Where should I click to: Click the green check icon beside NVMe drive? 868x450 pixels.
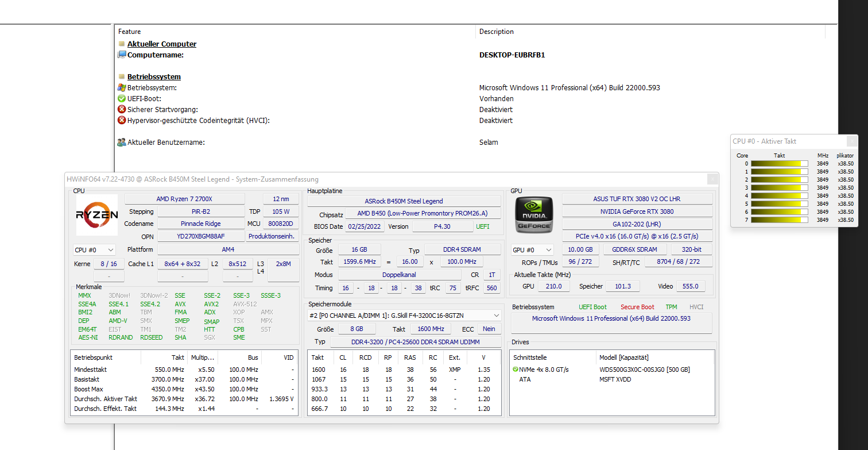515,370
